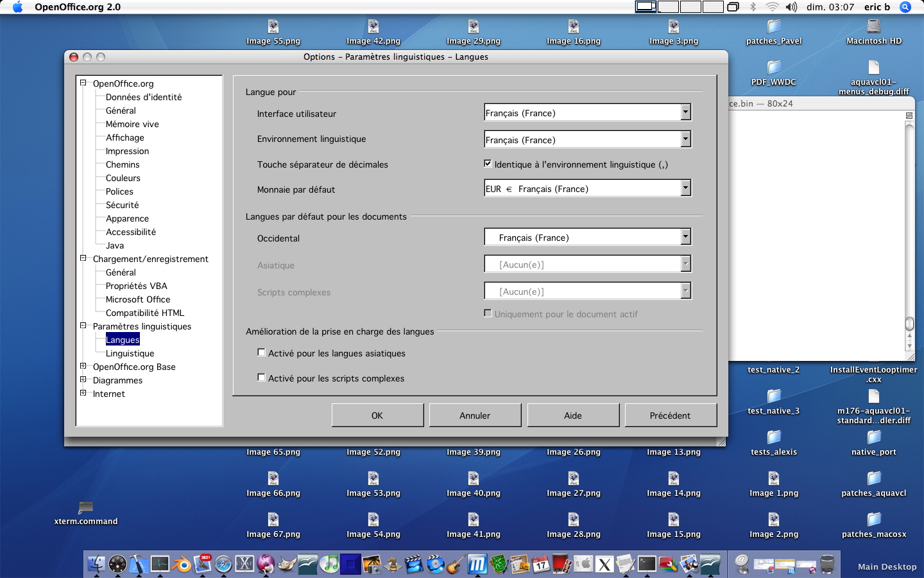Select Compatibilité HTML in the options tree
Screen dimensions: 924x578
[x=145, y=313]
